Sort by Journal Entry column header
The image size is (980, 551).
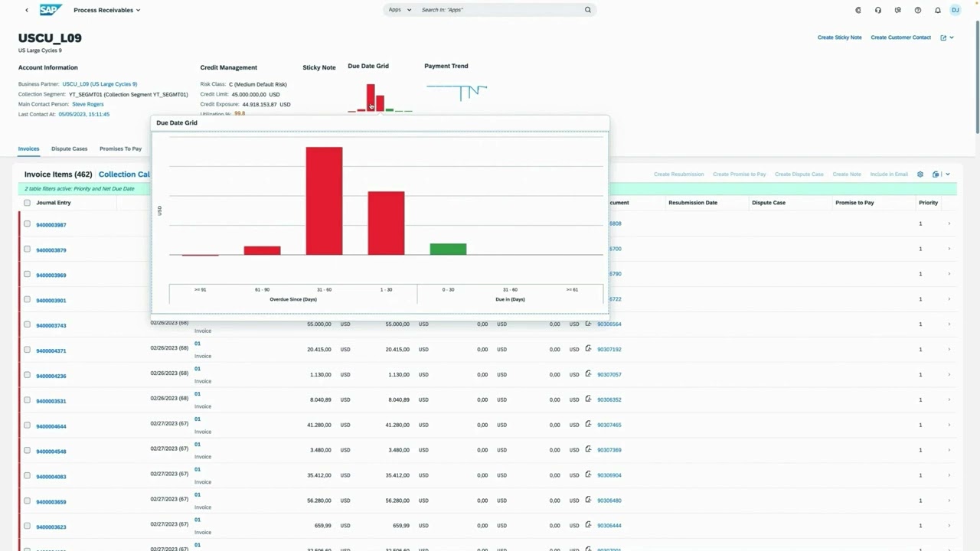coord(54,203)
